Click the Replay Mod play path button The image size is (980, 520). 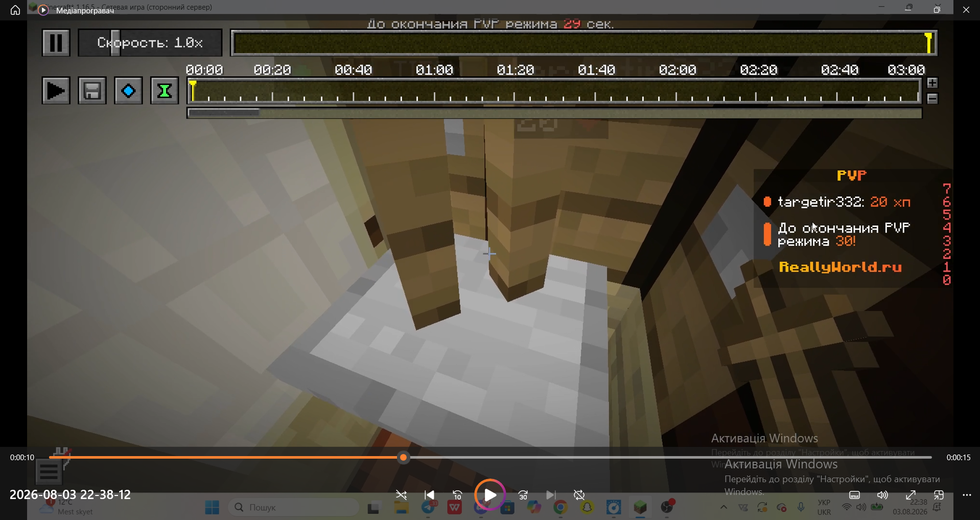click(56, 91)
